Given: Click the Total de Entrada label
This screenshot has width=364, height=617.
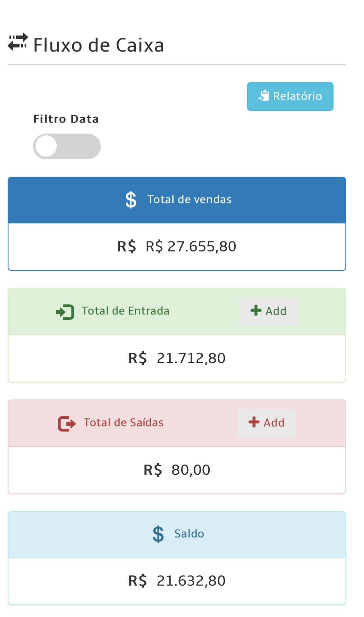Looking at the screenshot, I should click(x=125, y=311).
